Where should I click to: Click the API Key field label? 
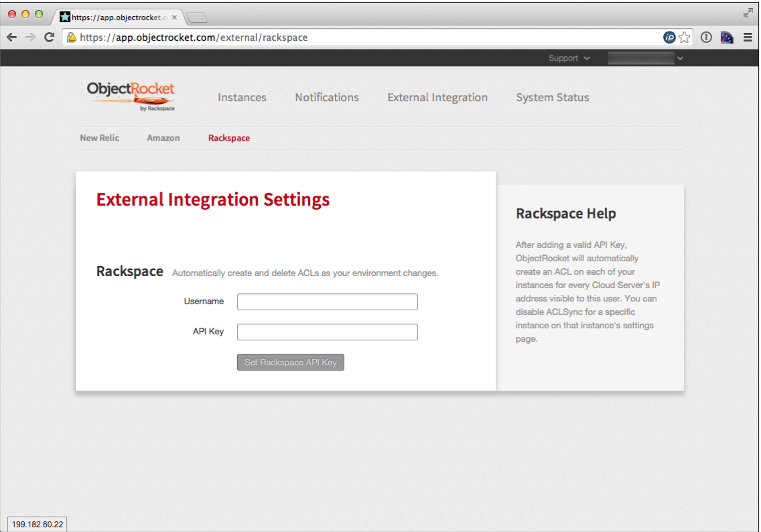coord(208,332)
